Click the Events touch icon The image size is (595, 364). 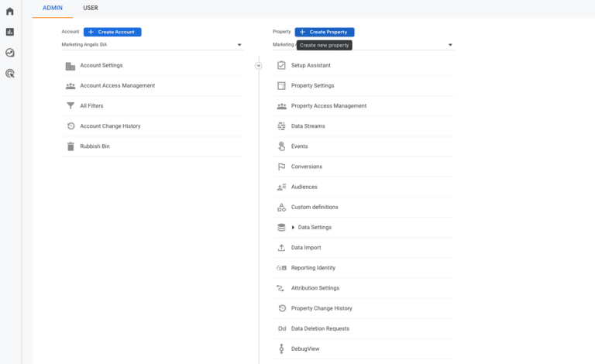[281, 146]
